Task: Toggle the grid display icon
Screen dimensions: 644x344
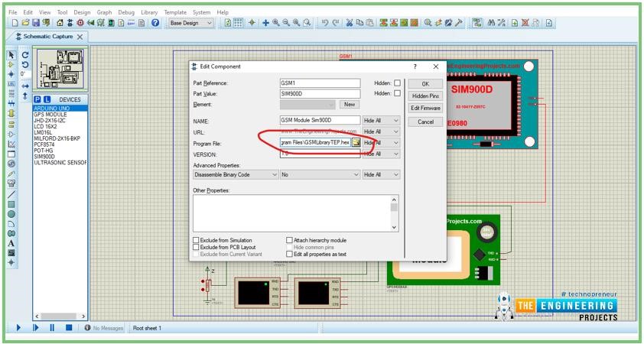Action: [238, 23]
